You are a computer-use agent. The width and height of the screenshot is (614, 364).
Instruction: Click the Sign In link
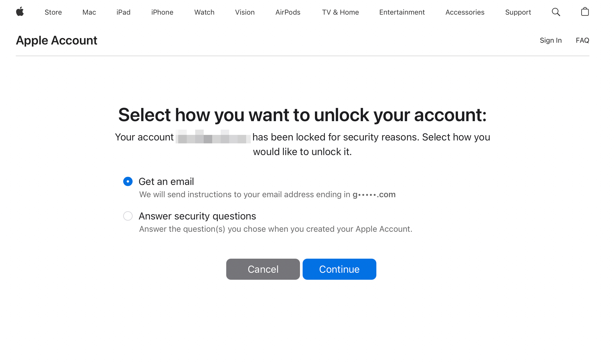551,40
